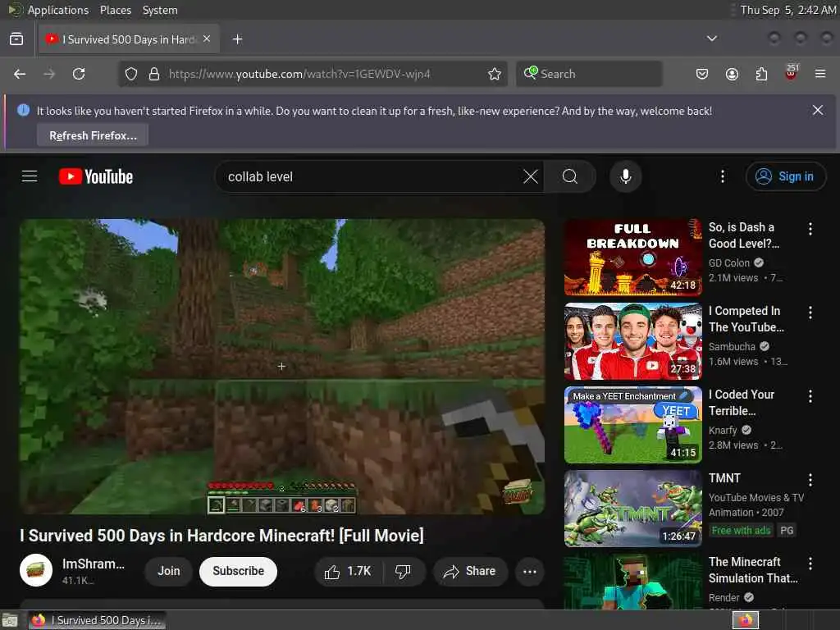
Task: Click the magnifier search button
Action: tap(570, 176)
